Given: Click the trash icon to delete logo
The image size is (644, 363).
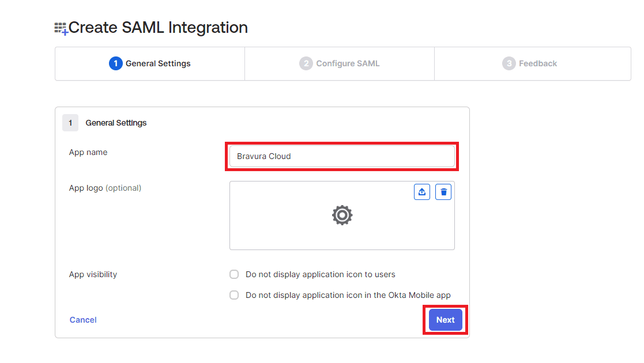Looking at the screenshot, I should coord(443,192).
